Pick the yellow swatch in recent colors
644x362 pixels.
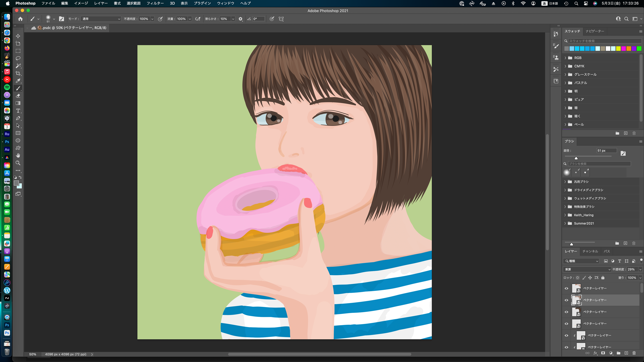[618, 49]
